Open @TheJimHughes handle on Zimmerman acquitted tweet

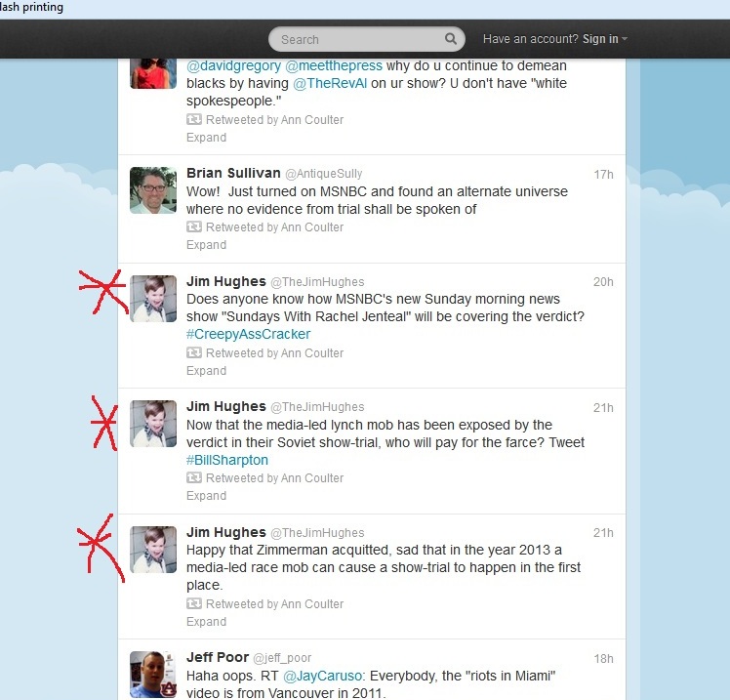coord(317,533)
